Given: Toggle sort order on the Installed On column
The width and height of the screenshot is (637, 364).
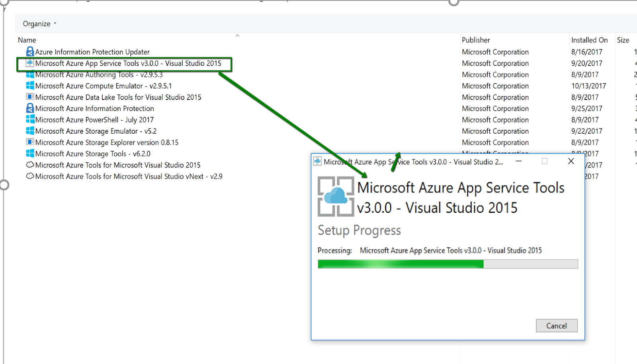Looking at the screenshot, I should coord(589,40).
